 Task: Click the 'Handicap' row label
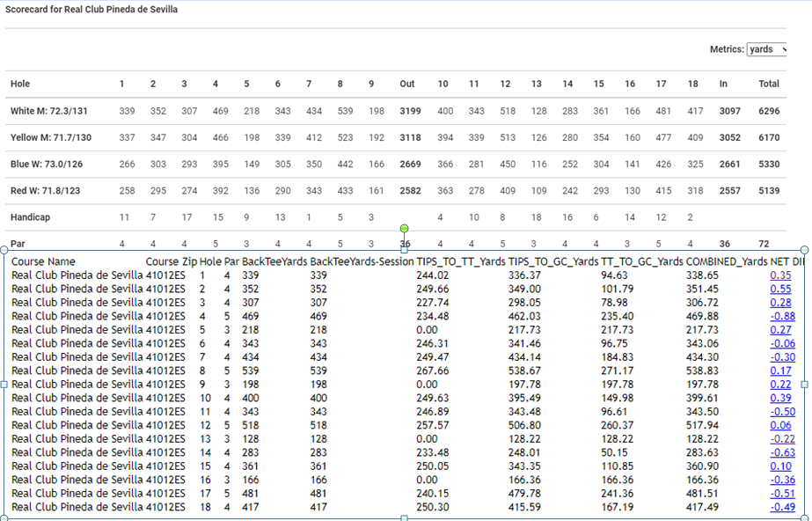(x=31, y=217)
